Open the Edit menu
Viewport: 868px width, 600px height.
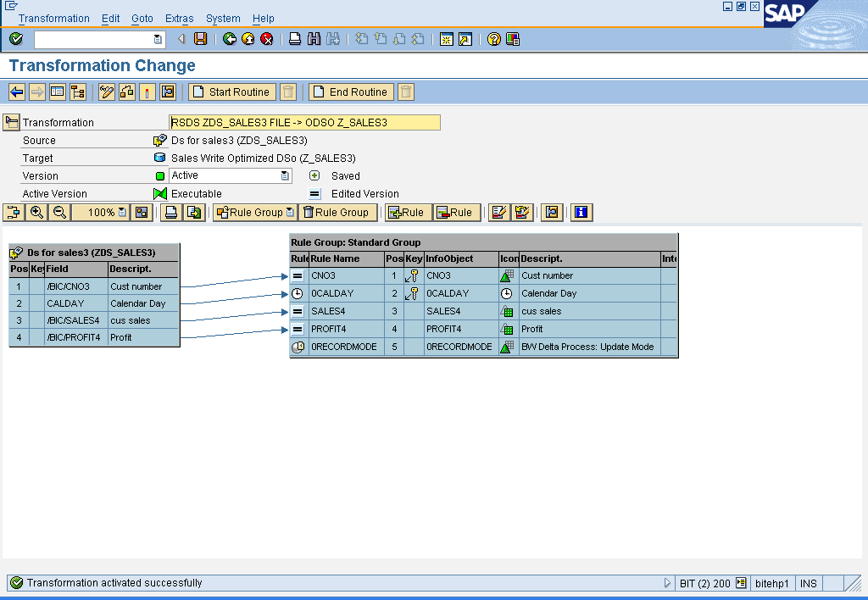111,19
